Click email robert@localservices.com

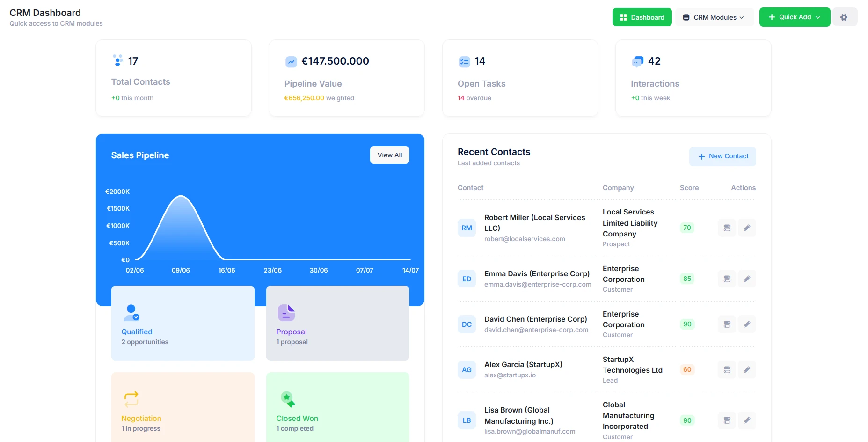click(x=525, y=239)
